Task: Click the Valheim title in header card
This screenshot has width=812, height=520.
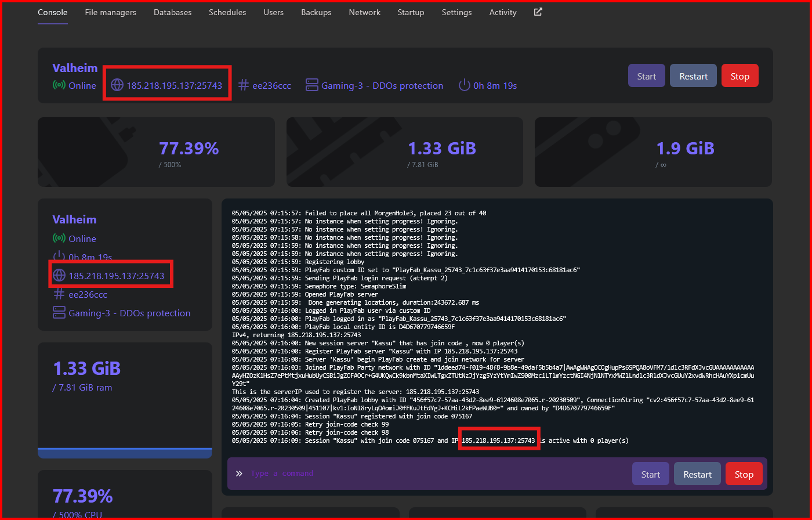Action: click(x=75, y=68)
